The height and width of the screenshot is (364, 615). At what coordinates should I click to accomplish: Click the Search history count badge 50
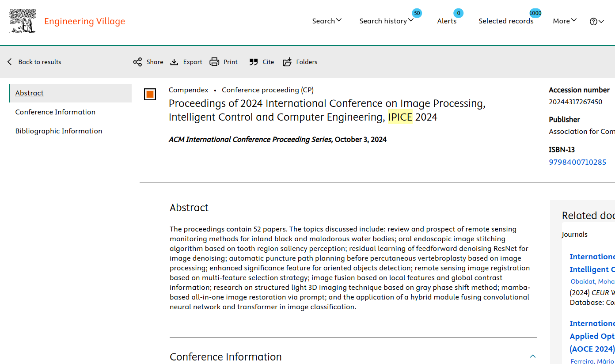coord(417,13)
